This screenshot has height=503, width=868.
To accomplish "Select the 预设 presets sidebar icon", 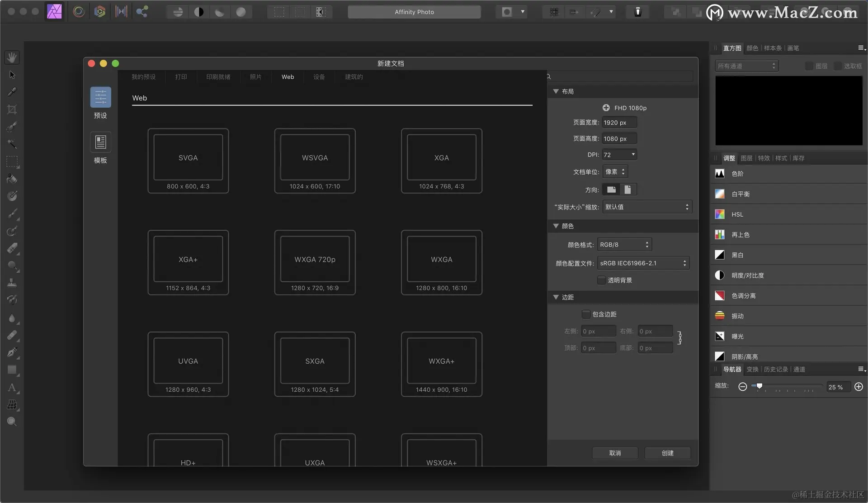I will click(x=100, y=97).
